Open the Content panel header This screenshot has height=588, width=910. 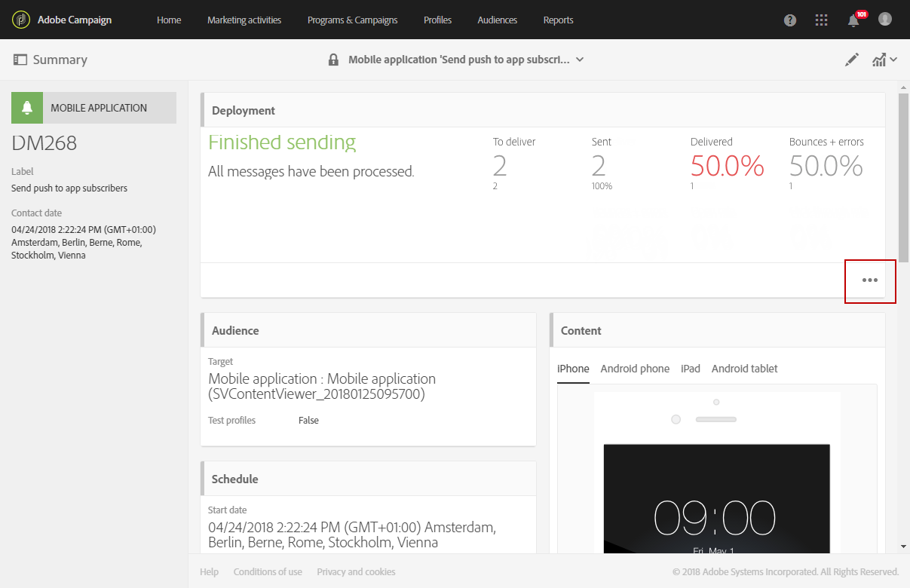(x=717, y=330)
